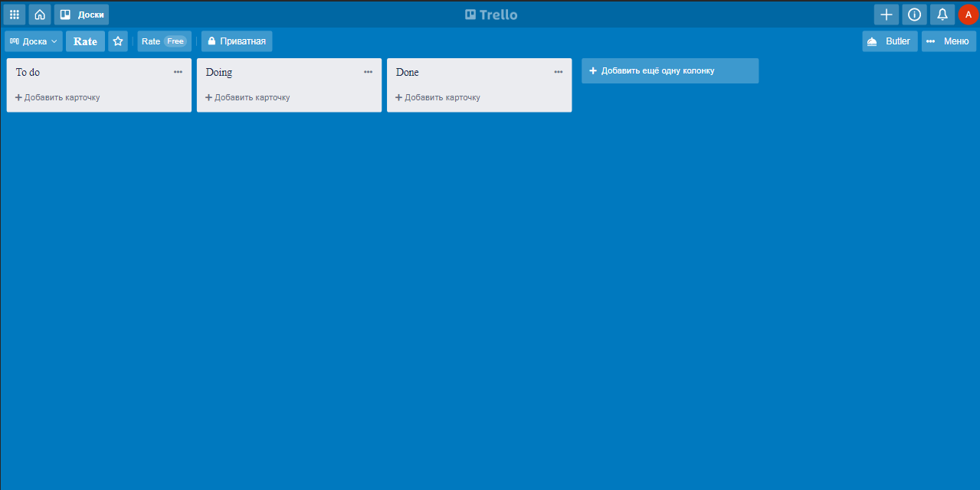Click Добавить ещё одну колонку
Viewport: 980px width, 490px height.
670,70
